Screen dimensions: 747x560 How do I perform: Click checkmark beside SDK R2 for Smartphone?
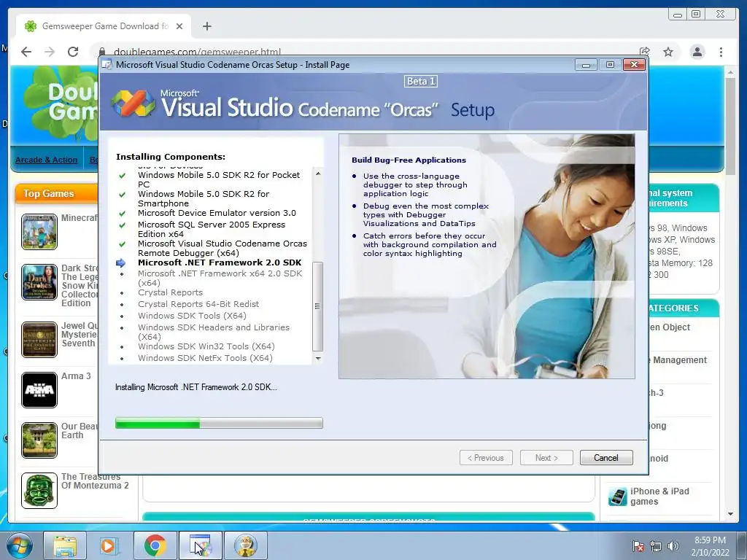click(x=123, y=194)
